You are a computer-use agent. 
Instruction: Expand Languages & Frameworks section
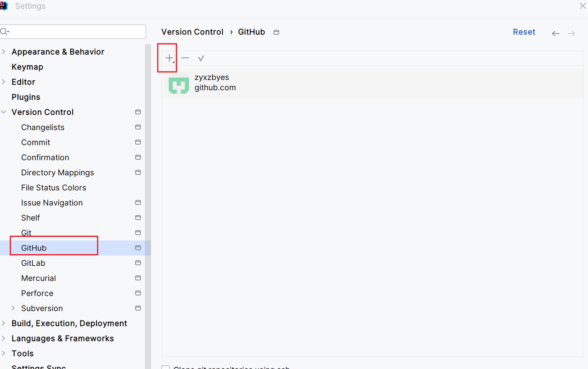pos(4,339)
